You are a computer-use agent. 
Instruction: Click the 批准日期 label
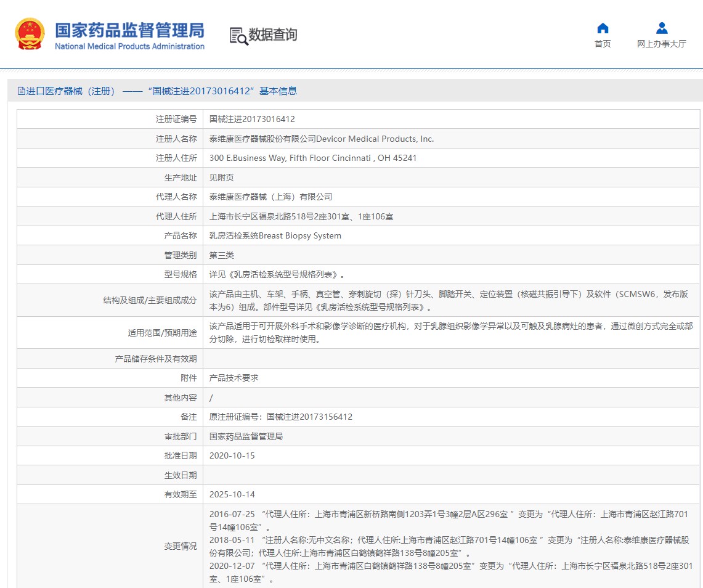tap(181, 455)
